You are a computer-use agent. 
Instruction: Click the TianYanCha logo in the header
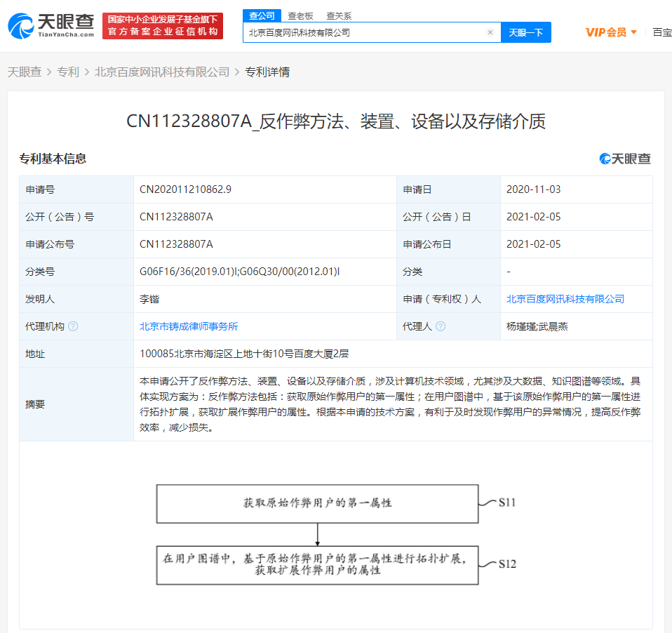coord(51,26)
